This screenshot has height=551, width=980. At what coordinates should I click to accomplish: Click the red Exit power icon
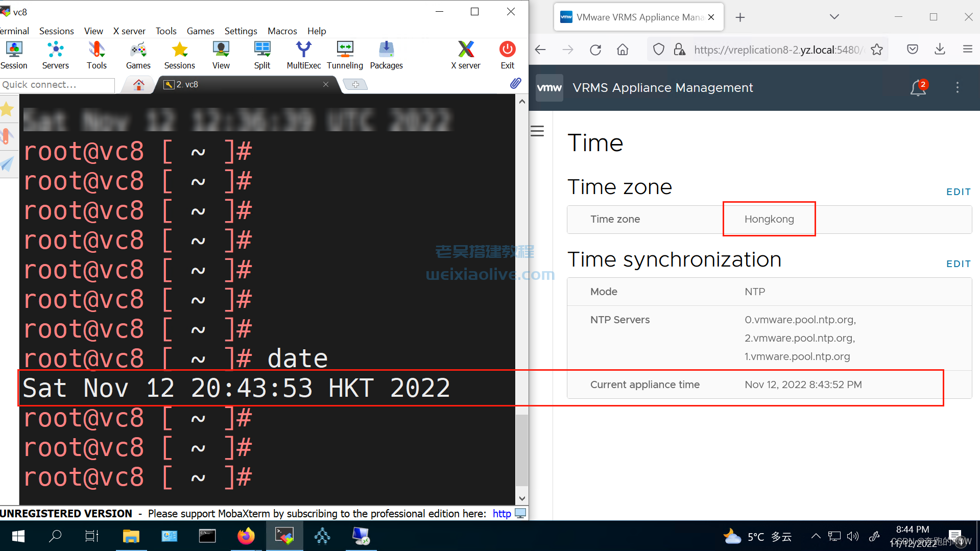[507, 55]
